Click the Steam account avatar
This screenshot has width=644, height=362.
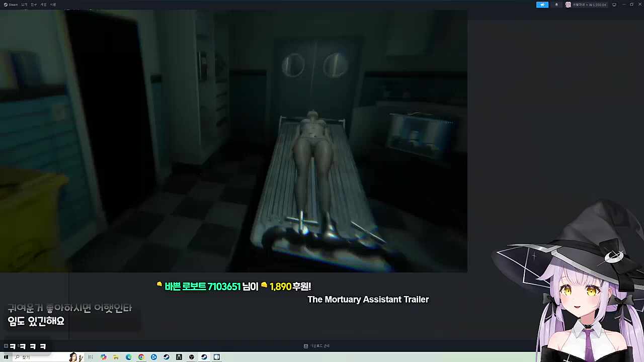(568, 5)
